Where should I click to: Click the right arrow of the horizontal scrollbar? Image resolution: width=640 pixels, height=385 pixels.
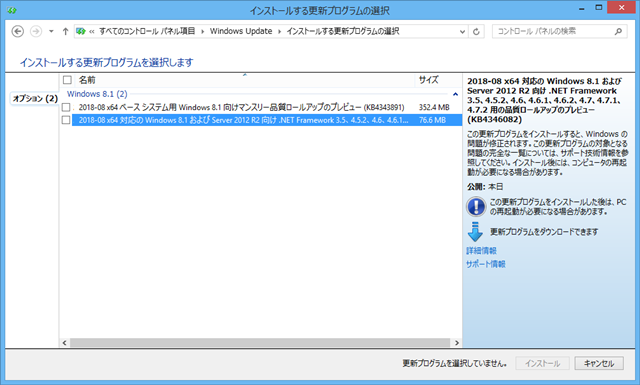(457, 343)
